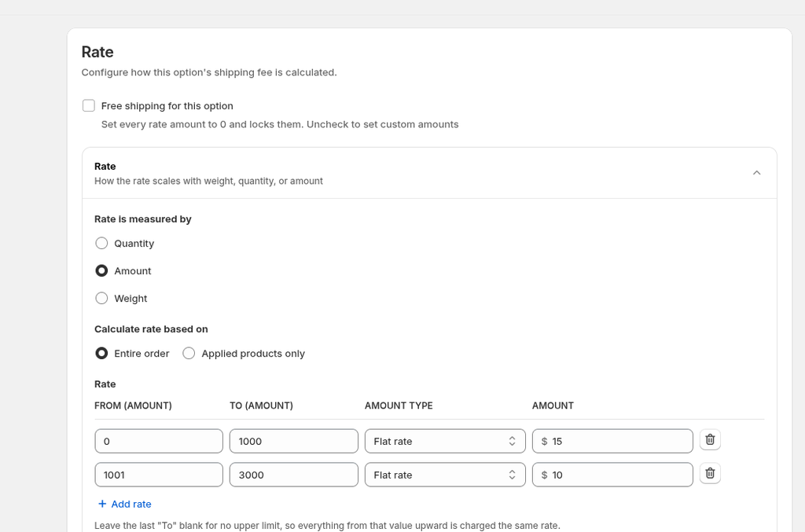Enable Free shipping for this option checkbox
The image size is (805, 532).
point(89,105)
